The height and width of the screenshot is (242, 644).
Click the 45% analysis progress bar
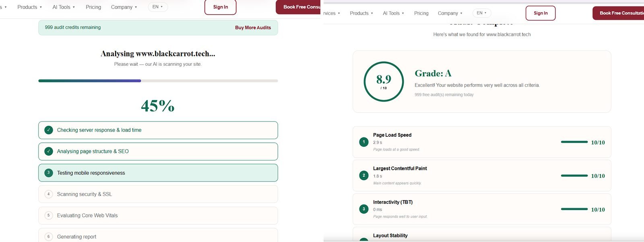(x=158, y=81)
